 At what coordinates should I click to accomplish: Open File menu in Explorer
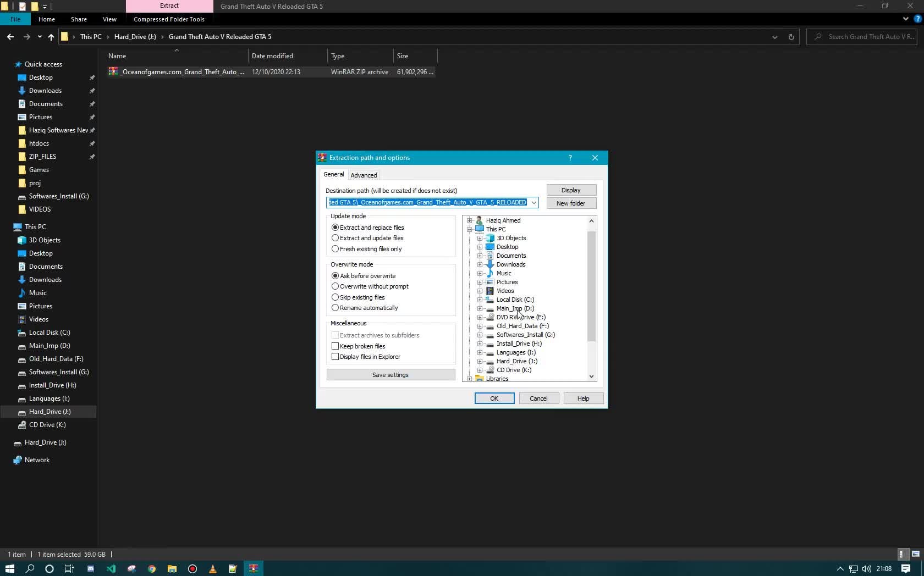tap(15, 19)
